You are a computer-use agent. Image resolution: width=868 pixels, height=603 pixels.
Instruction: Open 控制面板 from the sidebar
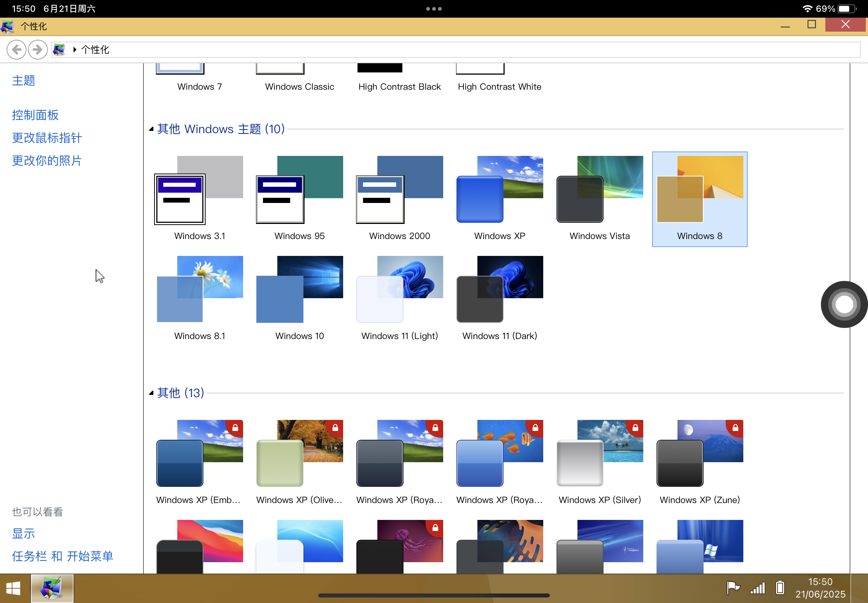(35, 115)
